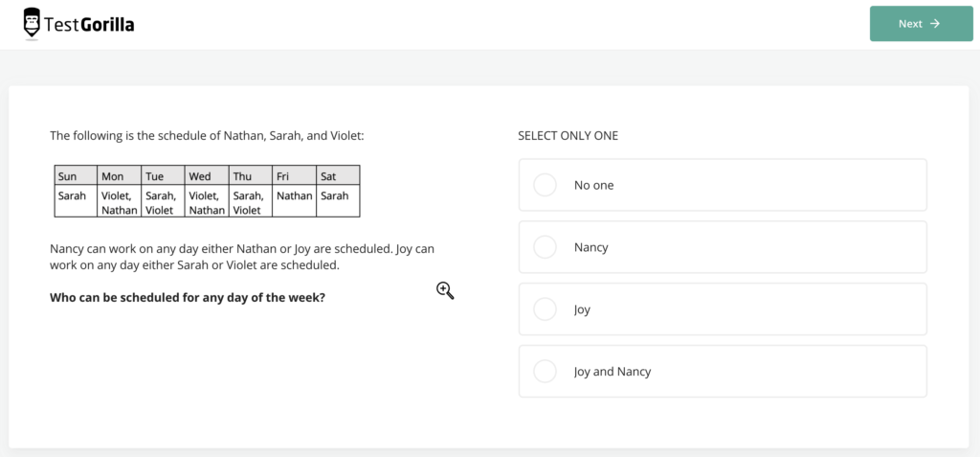Click the "Wed" column header in table
This screenshot has width=980, height=457.
pyautogui.click(x=207, y=175)
